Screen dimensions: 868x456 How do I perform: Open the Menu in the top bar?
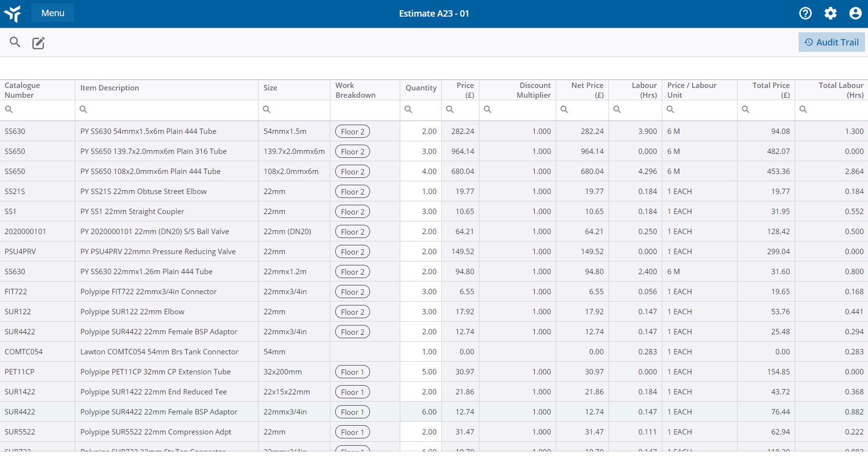pos(52,13)
